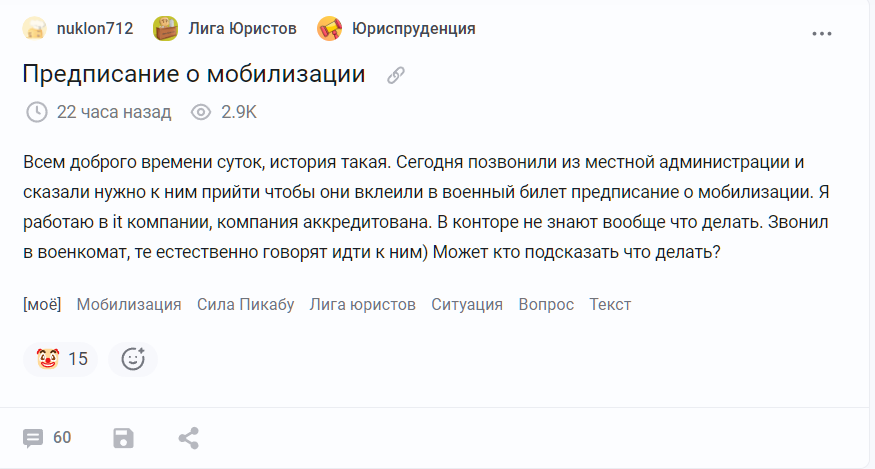Copy post link via chain icon
Viewport: 875px width, 469px height.
tap(396, 75)
